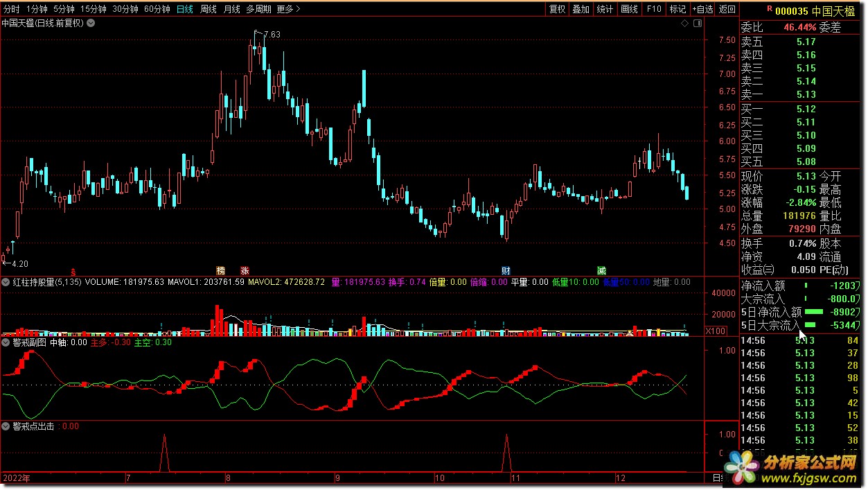Click the 返回 back button
Viewport: 868px width, 490px height.
click(x=727, y=9)
